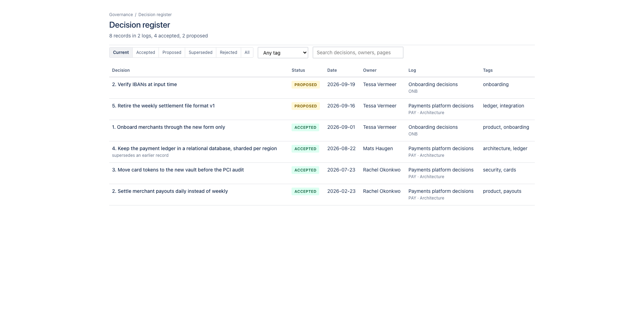View All decisions tab
This screenshot has width=644, height=315.
(247, 52)
